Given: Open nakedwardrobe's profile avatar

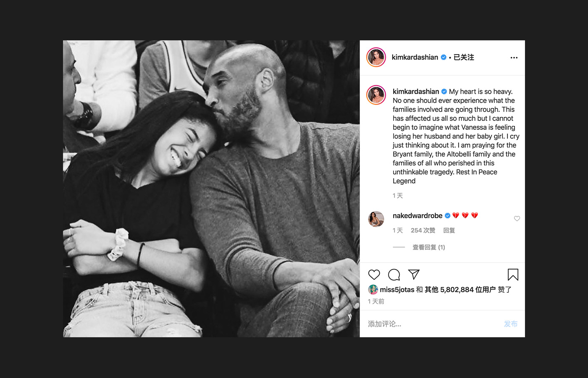Looking at the screenshot, I should [376, 219].
